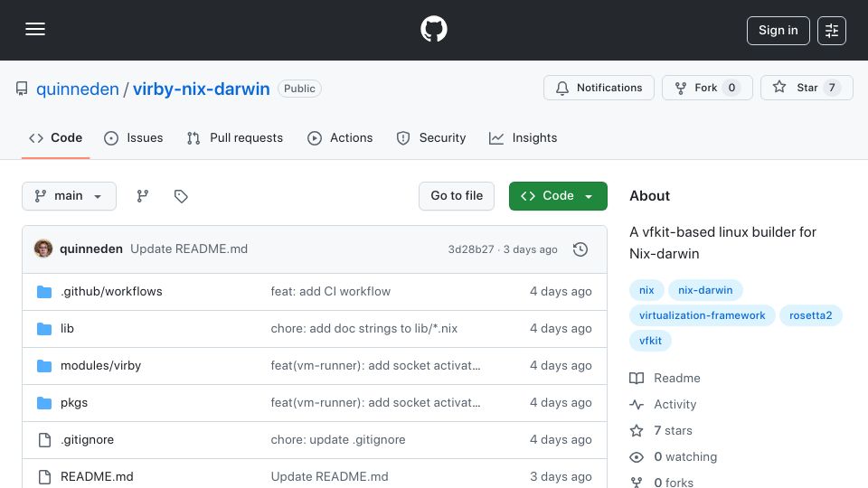Switch to the Code tab
The height and width of the screenshot is (488, 868).
(55, 137)
